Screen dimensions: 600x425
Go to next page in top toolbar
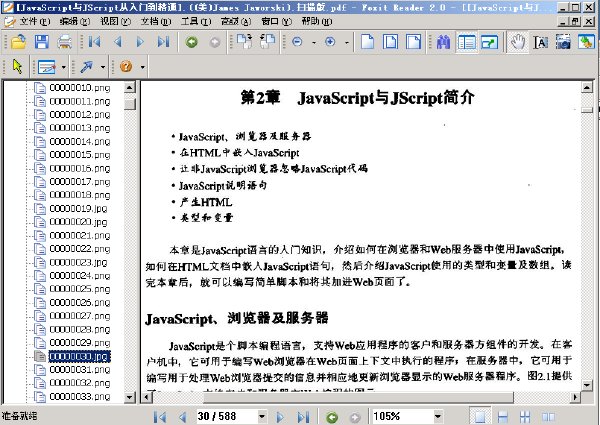pos(140,41)
